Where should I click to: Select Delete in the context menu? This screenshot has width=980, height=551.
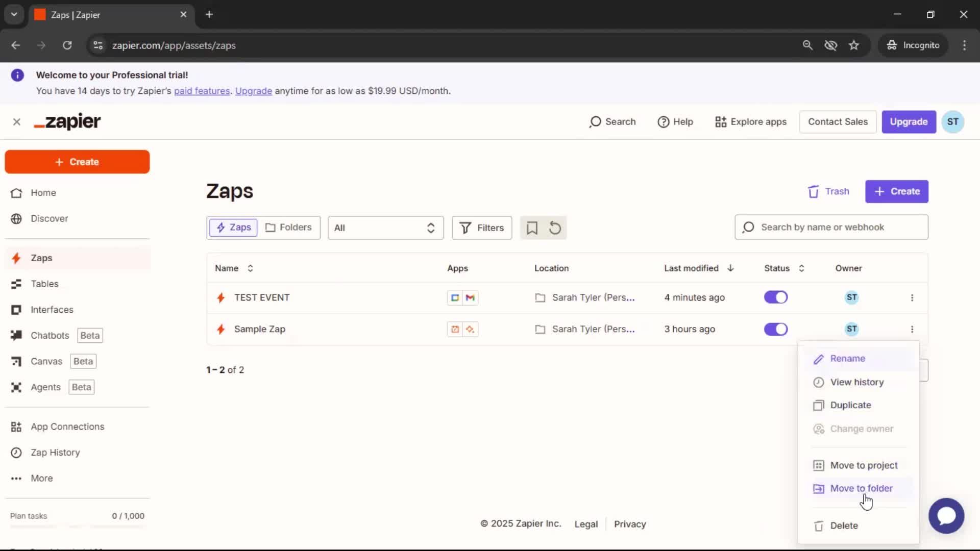(x=859, y=525)
